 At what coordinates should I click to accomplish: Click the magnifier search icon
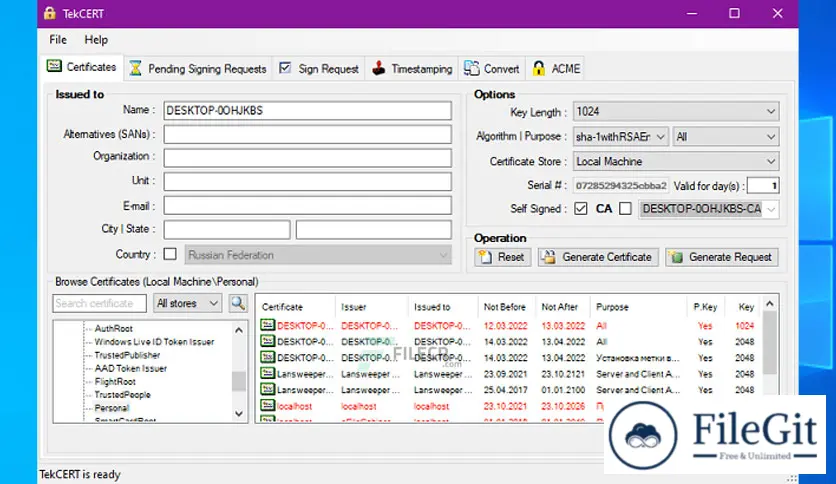pos(238,303)
